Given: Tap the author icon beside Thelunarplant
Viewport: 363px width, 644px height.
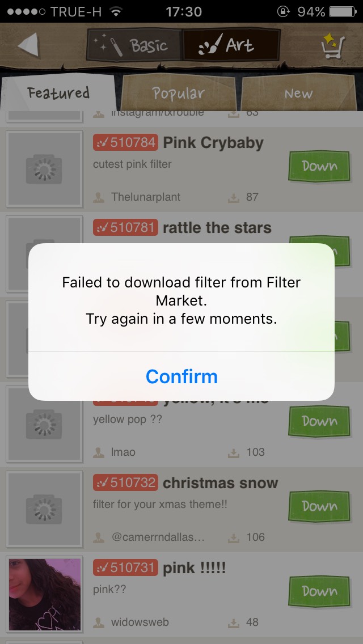Looking at the screenshot, I should pos(99,197).
